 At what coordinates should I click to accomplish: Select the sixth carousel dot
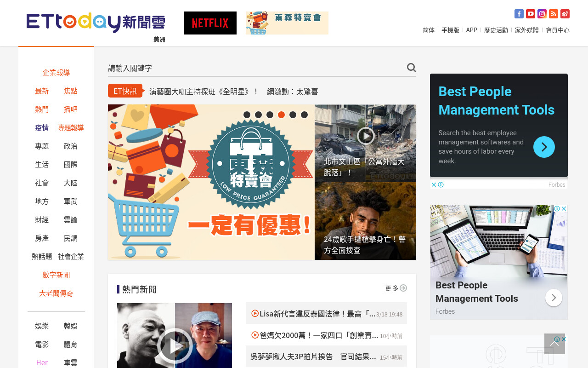pyautogui.click(x=304, y=115)
